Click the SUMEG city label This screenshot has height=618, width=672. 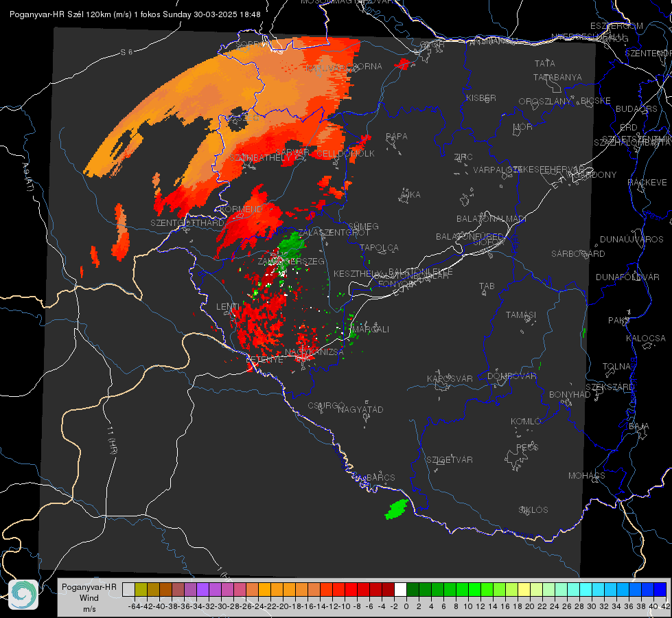(x=363, y=226)
